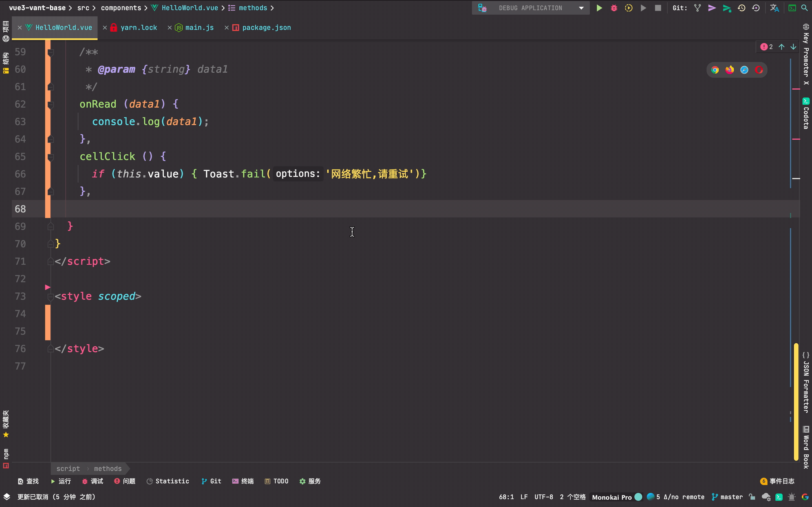Profile the app with the yellow profiler icon
This screenshot has width=812, height=507.
tap(628, 8)
